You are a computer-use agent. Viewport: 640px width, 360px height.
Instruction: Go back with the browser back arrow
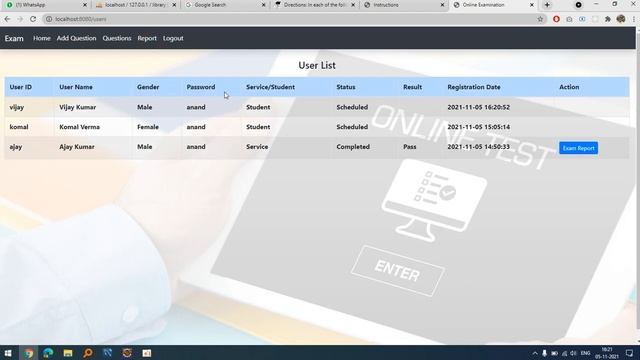point(7,19)
